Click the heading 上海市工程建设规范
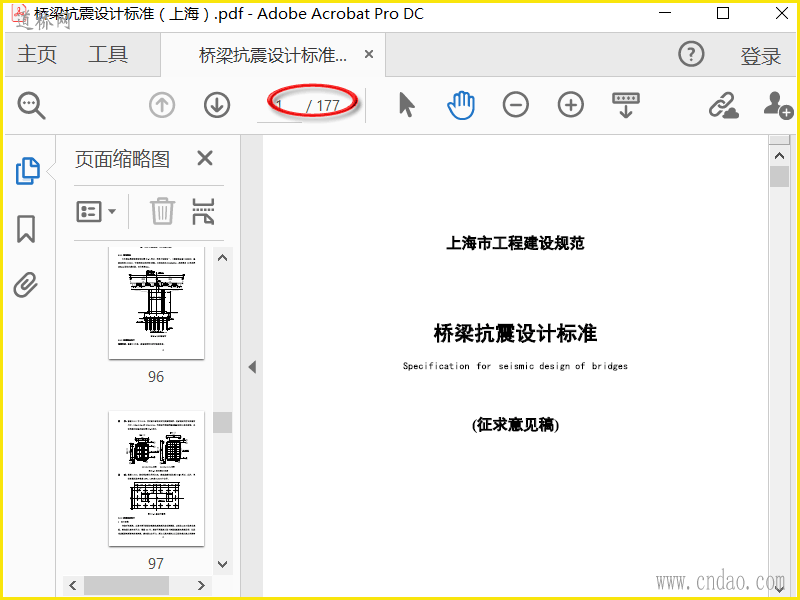This screenshot has height=600, width=800. coord(515,243)
